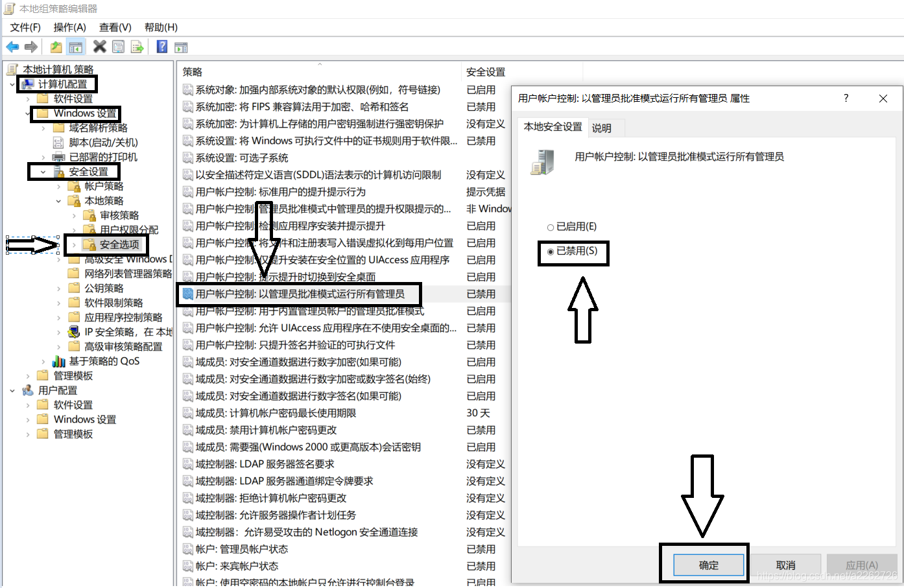Click the 取消 button
Viewport: 904px width, 588px height.
[x=785, y=565]
